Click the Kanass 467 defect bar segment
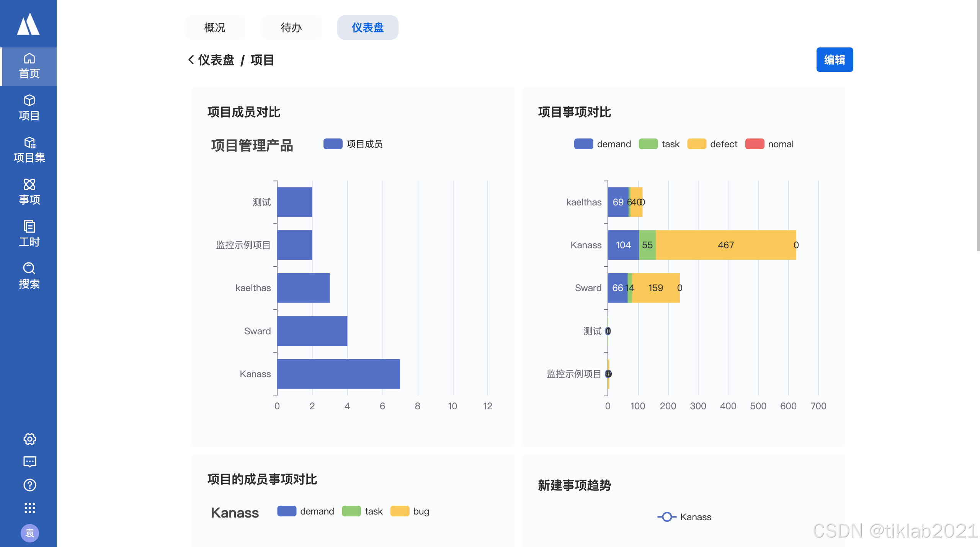980x547 pixels. pos(725,245)
